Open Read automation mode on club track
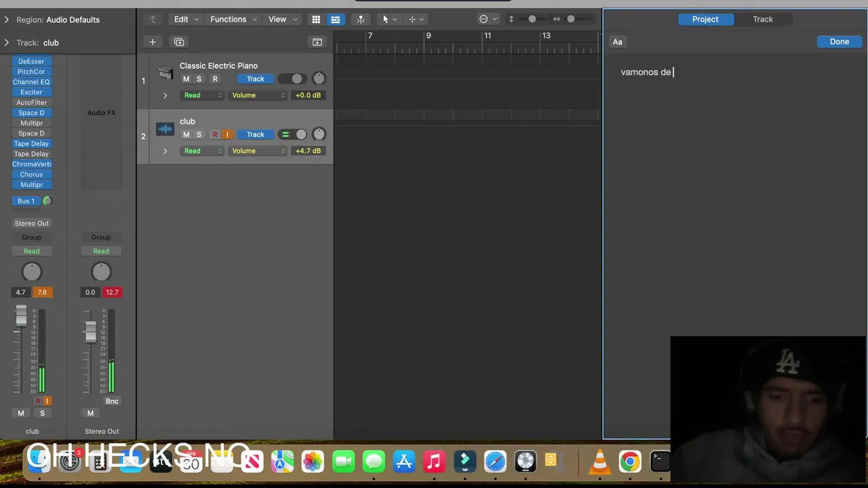This screenshot has width=868, height=488. click(x=202, y=151)
